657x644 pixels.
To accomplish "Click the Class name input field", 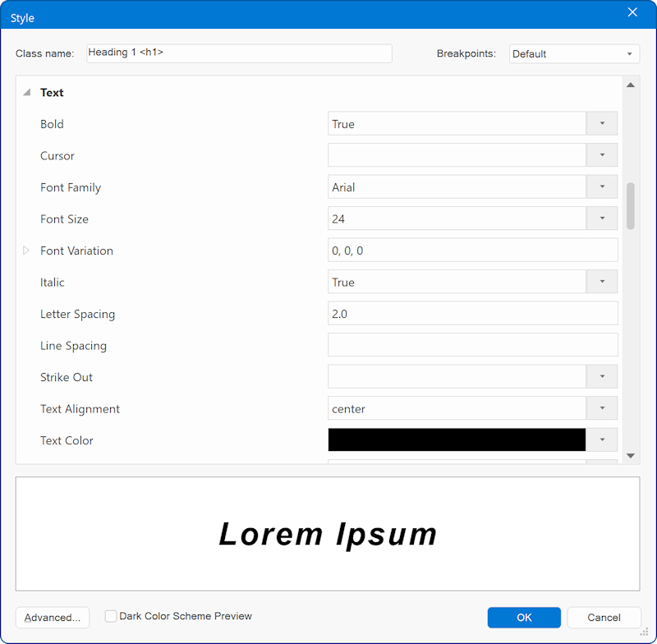I will 238,53.
